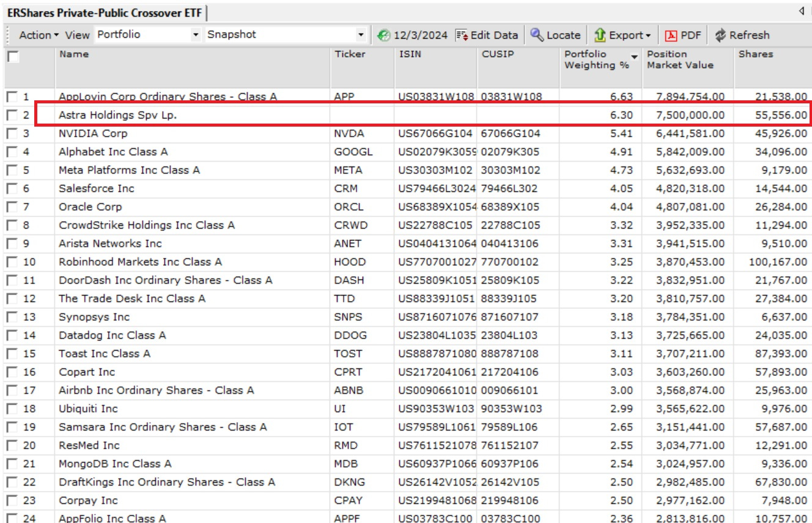This screenshot has width=812, height=523.
Task: Click 7,500,000.00 market value cell
Action: click(688, 115)
